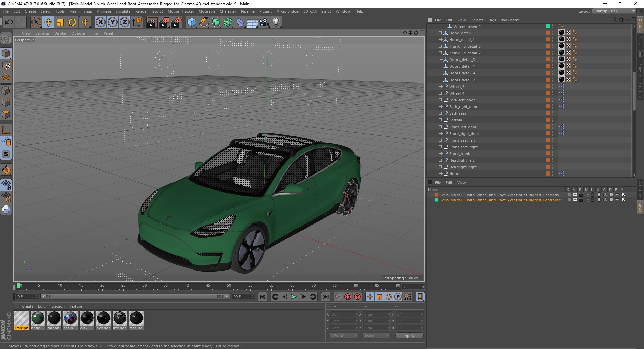644x349 pixels.
Task: Open the Layout dropdown Startup (User)
Action: point(614,11)
